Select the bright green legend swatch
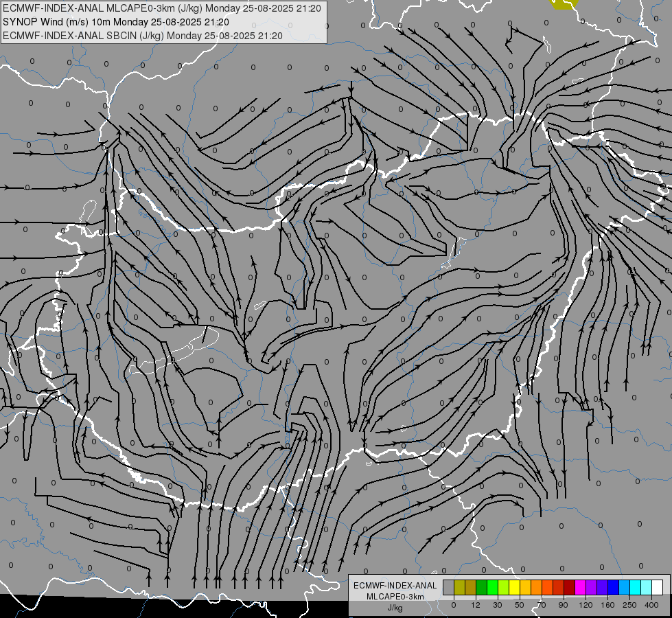 pos(492,588)
